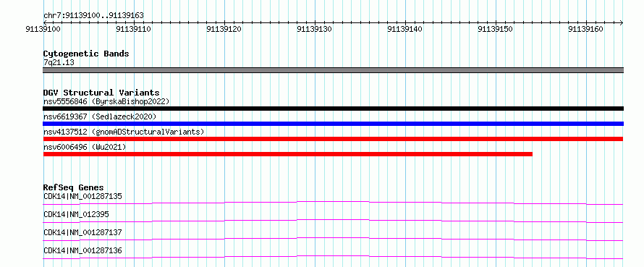Open variant label nsv4137512 (gnomADStructuralVariants)
This screenshot has width=644, height=267.
124,132
